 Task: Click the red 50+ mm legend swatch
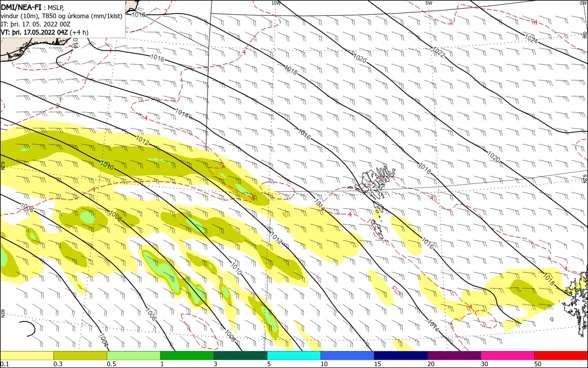[561, 356]
